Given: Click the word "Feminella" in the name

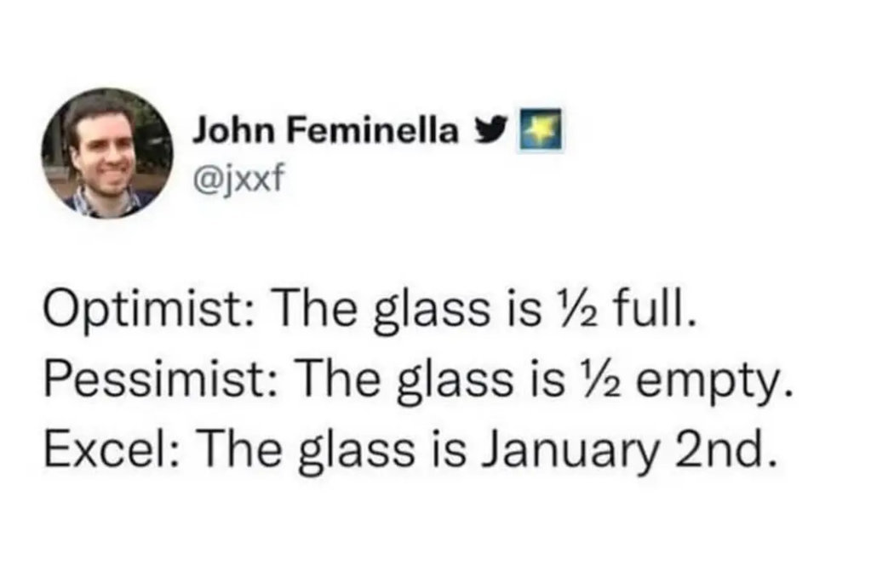Looking at the screenshot, I should pos(371,131).
